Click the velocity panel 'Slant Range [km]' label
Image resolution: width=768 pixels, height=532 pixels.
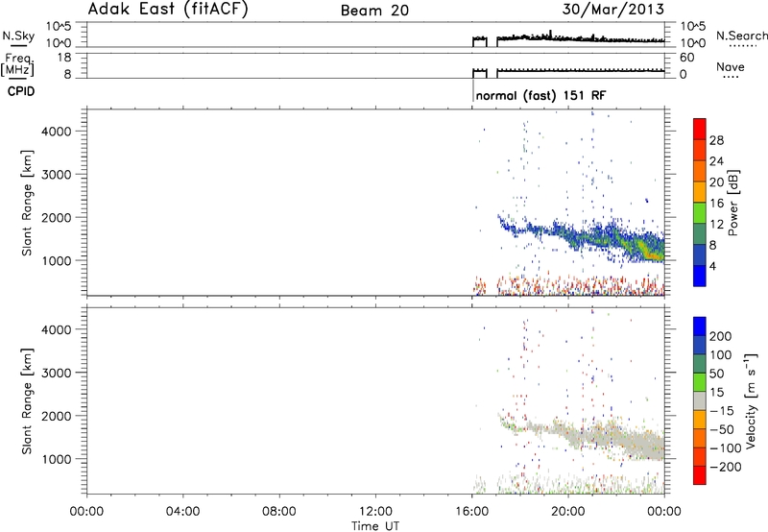pyautogui.click(x=27, y=401)
